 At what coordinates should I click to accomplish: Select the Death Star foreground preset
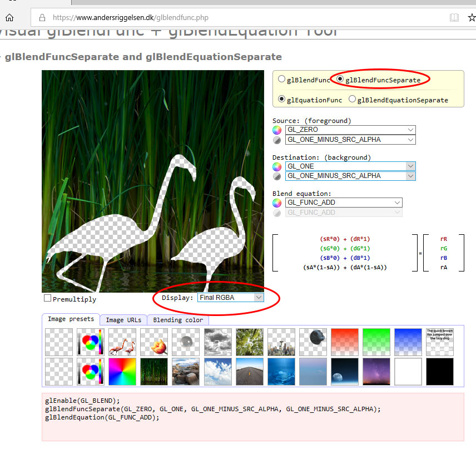pyautogui.click(x=313, y=342)
